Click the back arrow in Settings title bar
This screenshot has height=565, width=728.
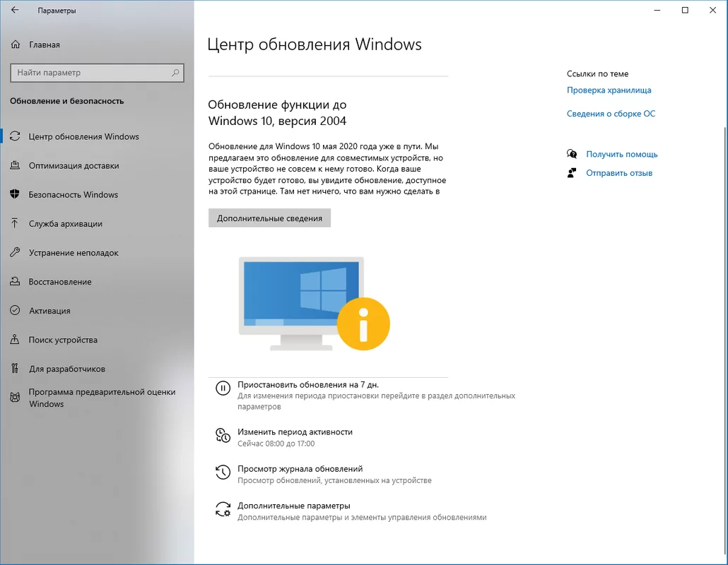click(x=15, y=10)
